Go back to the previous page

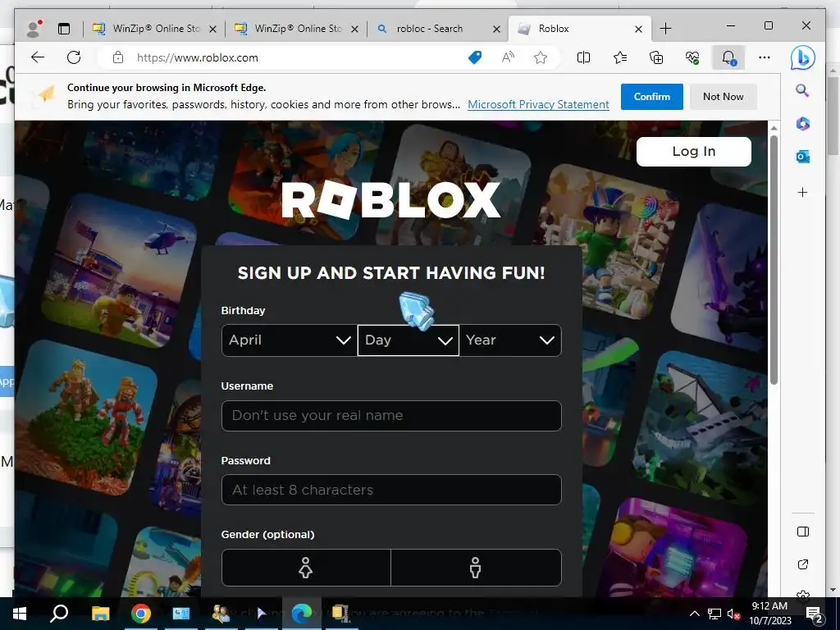click(x=38, y=57)
